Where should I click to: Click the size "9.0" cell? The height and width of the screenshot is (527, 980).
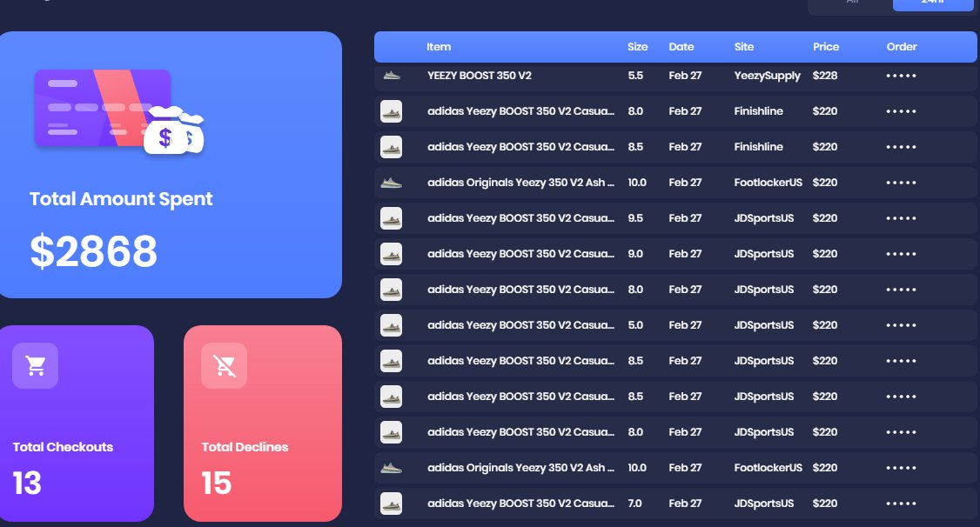click(635, 254)
